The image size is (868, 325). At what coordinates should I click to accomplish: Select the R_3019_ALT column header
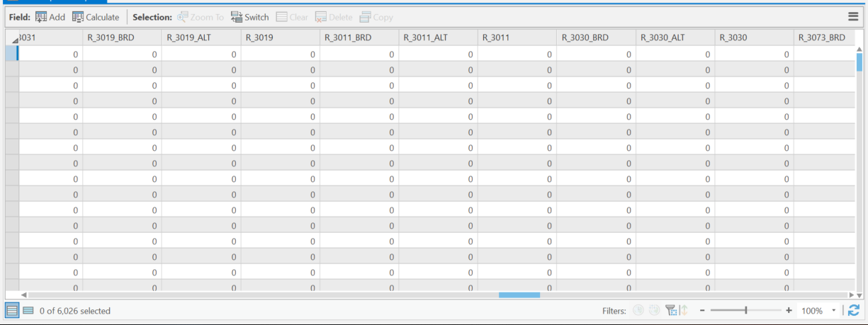(x=201, y=38)
